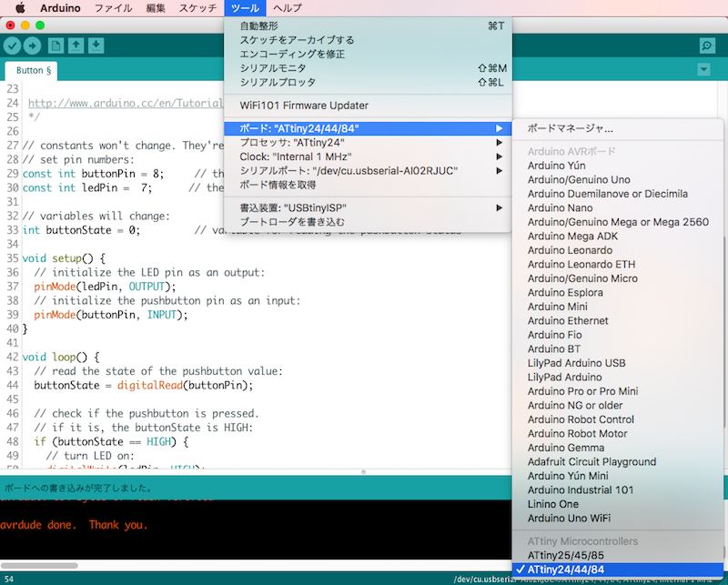Select Arduino Esplora board
This screenshot has width=728, height=585.
pos(618,293)
